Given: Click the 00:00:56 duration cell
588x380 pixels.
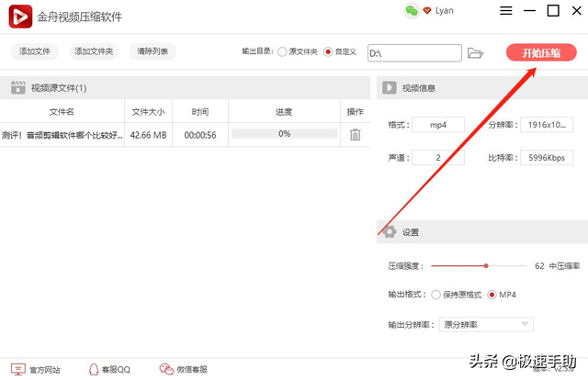Looking at the screenshot, I should click(x=200, y=135).
